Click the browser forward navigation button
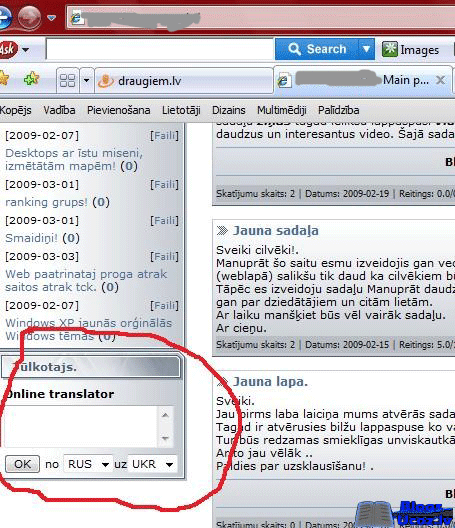 pos(29,17)
